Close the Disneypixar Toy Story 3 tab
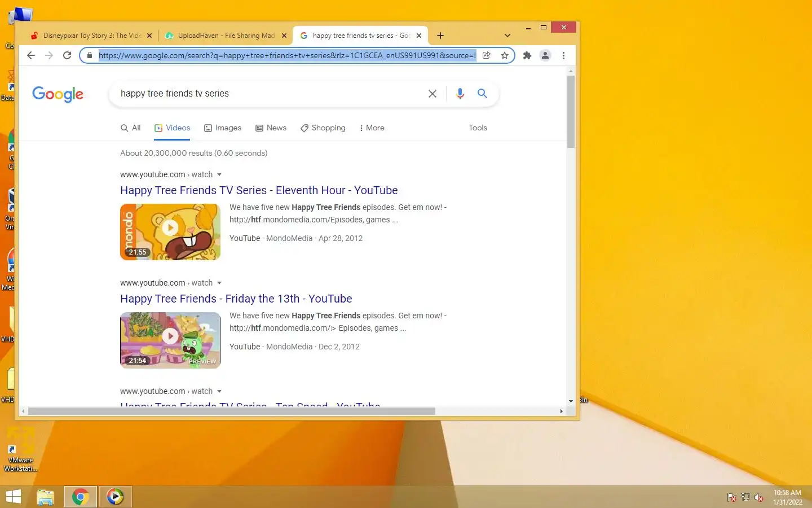Viewport: 812px width, 508px height. pos(149,36)
